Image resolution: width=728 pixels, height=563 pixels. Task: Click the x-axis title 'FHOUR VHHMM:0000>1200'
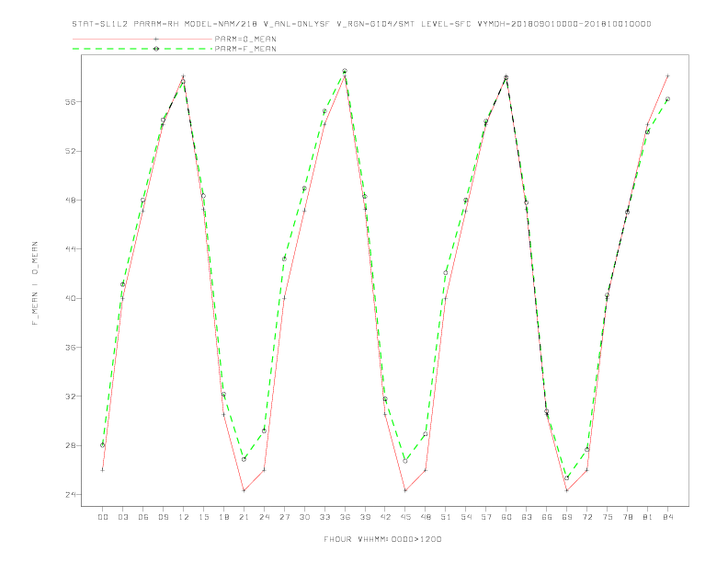382,539
